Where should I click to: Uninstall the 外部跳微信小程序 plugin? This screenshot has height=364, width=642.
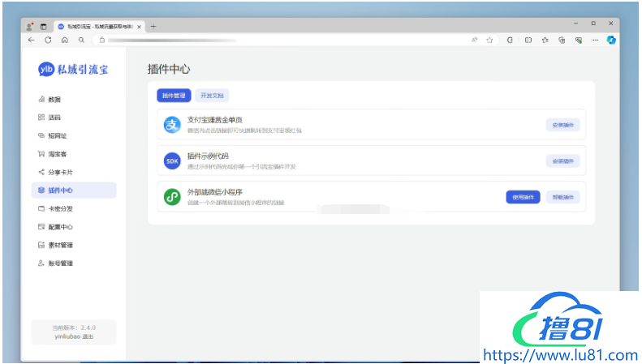click(562, 197)
